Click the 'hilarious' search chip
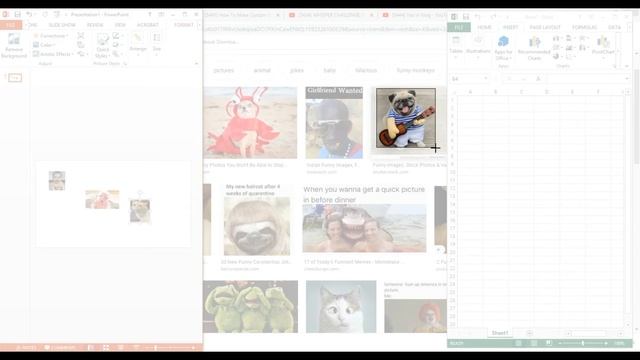Viewport: 640px width, 360px height. point(366,70)
